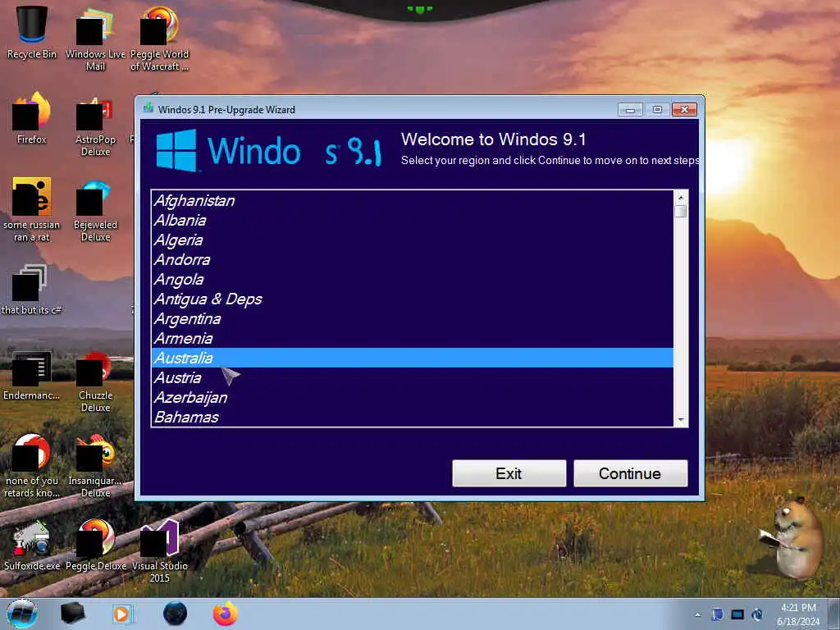Open Insaniquarium Deluxe desktop icon
This screenshot has height=630, width=840.
click(x=95, y=465)
